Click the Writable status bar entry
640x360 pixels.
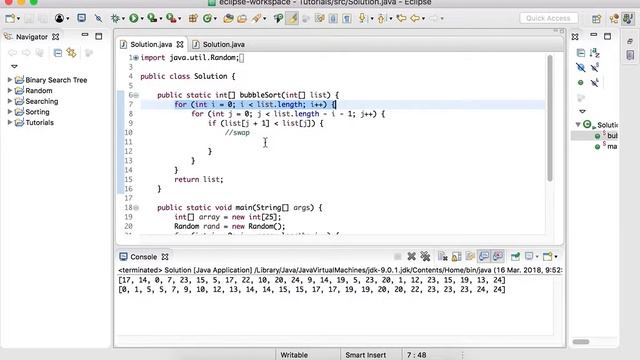[294, 355]
